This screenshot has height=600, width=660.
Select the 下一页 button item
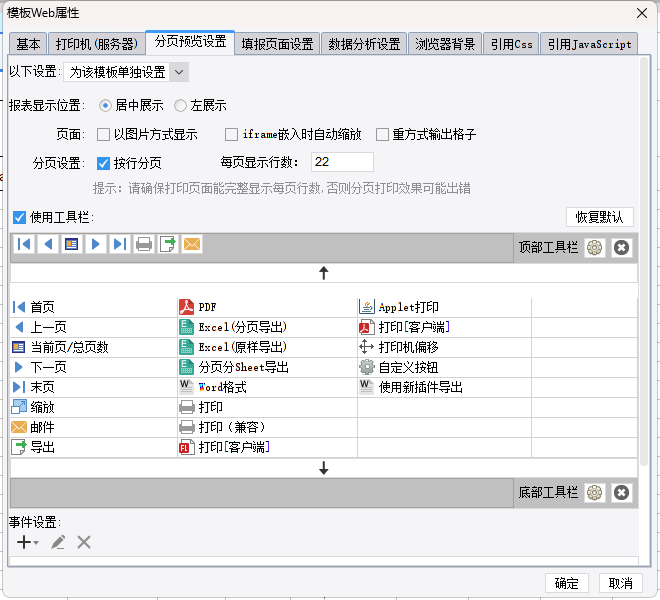pyautogui.click(x=93, y=367)
